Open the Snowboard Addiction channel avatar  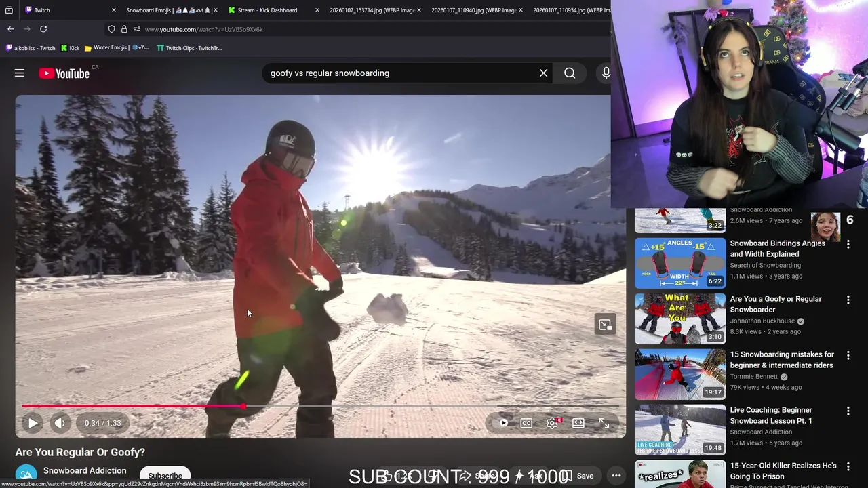26,476
